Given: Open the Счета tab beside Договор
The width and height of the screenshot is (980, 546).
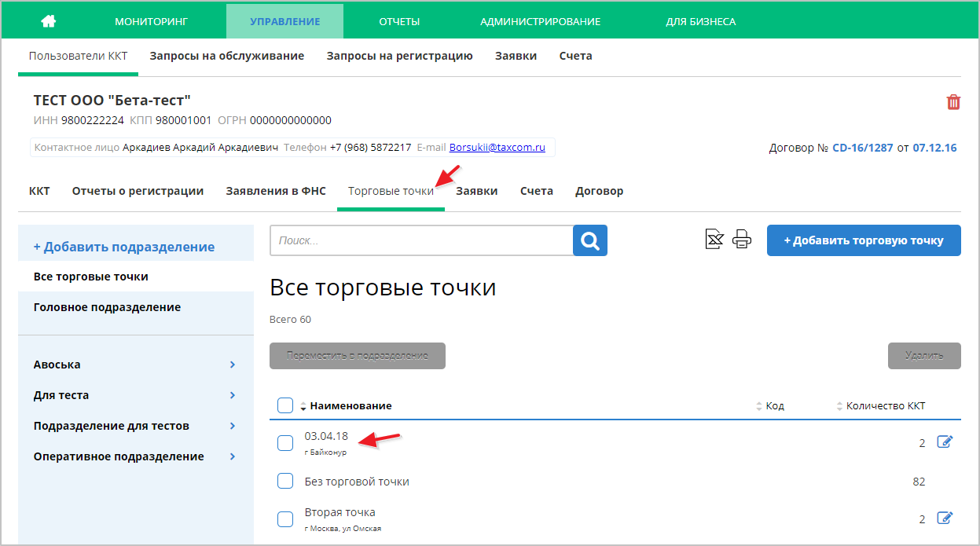Looking at the screenshot, I should click(537, 191).
